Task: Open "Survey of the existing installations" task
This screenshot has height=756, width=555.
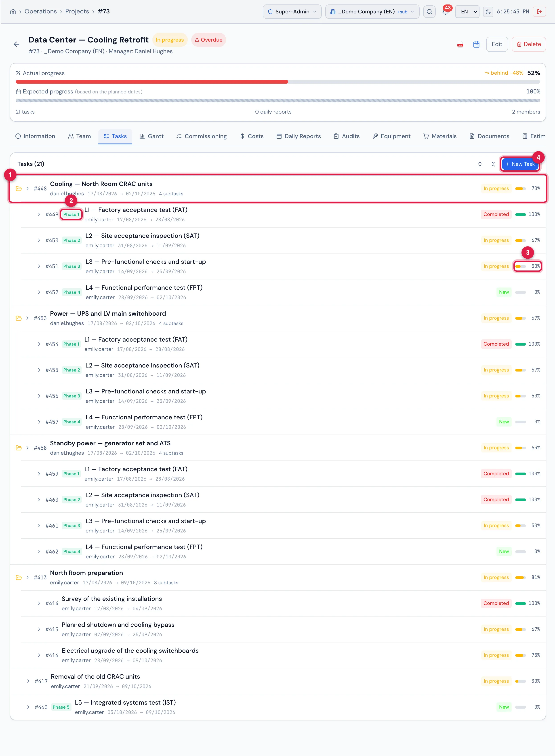Action: click(x=111, y=599)
